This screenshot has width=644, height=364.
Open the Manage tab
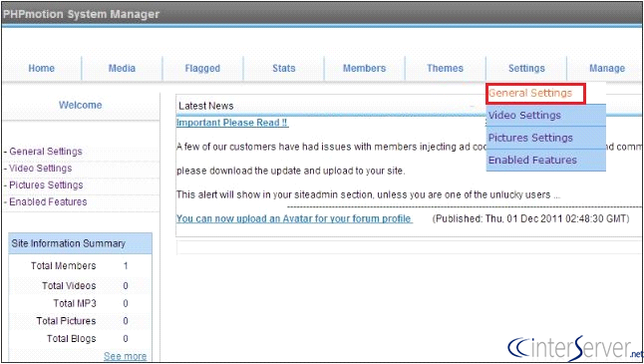click(607, 68)
